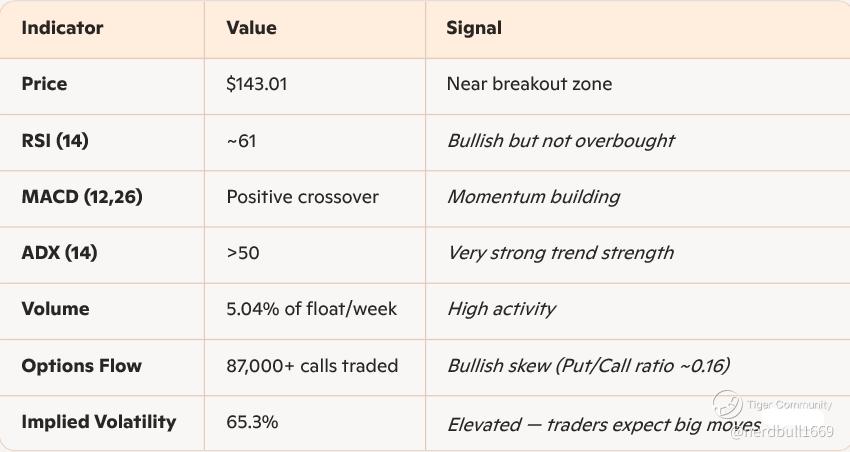Click the 87,000+ calls traded value
The width and height of the screenshot is (850, 452).
[312, 366]
